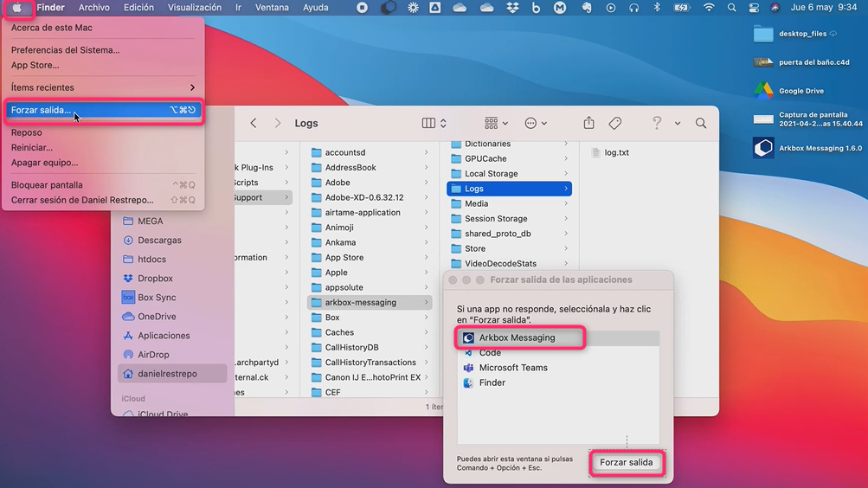Select Microsoft Teams in force quit list
Viewport: 868px width, 488px height.
click(x=513, y=368)
